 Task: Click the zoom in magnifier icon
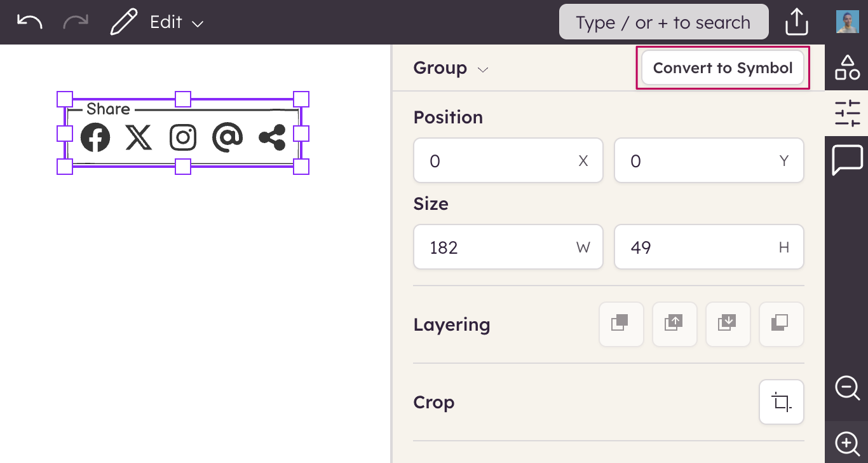click(847, 443)
